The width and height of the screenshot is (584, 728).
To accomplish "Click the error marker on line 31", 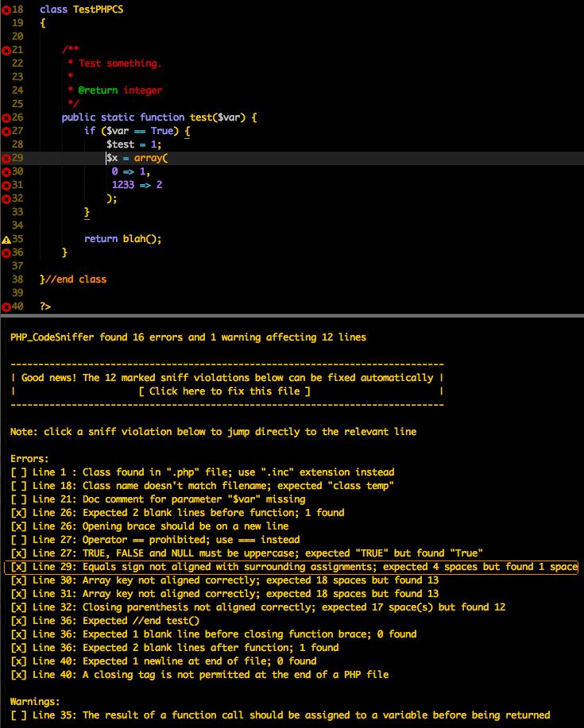I will coord(6,185).
